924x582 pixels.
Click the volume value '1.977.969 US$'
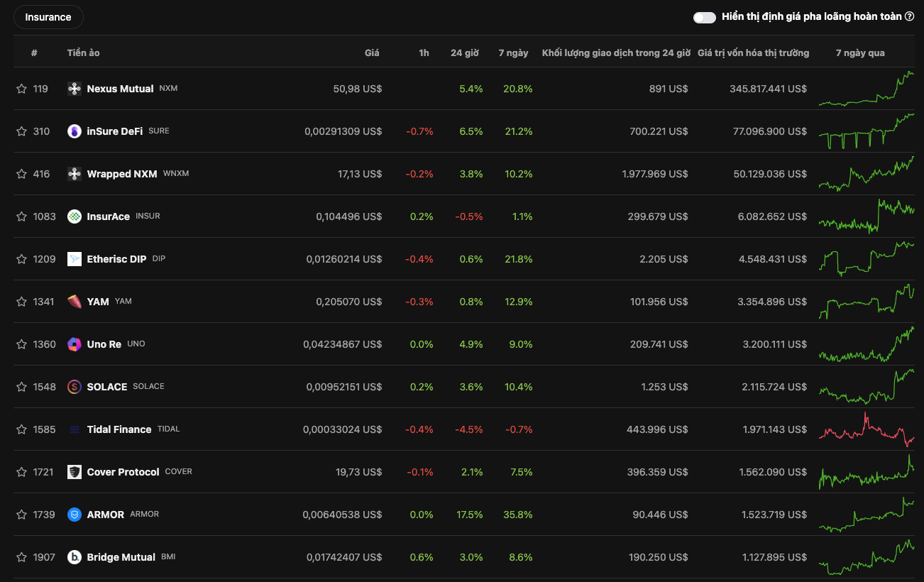(x=655, y=174)
